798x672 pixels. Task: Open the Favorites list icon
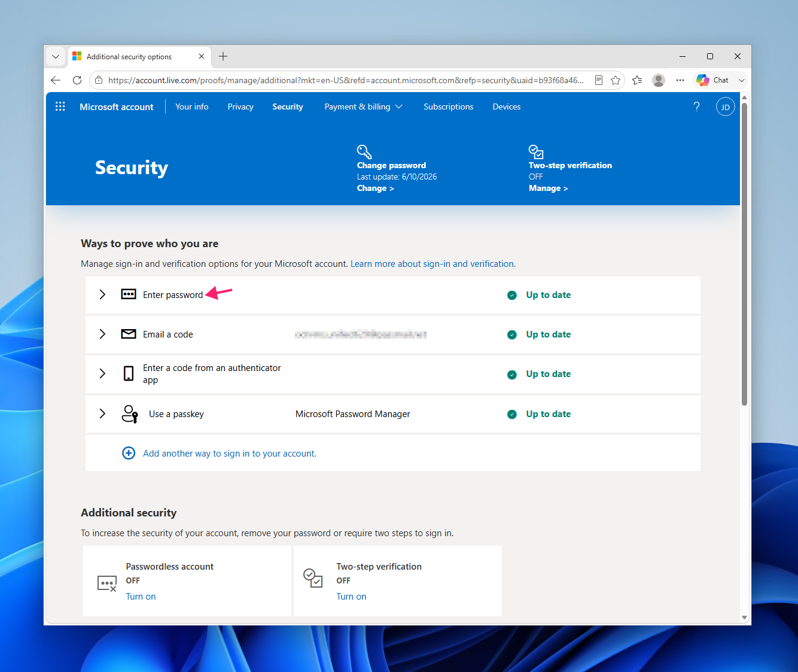pos(637,80)
